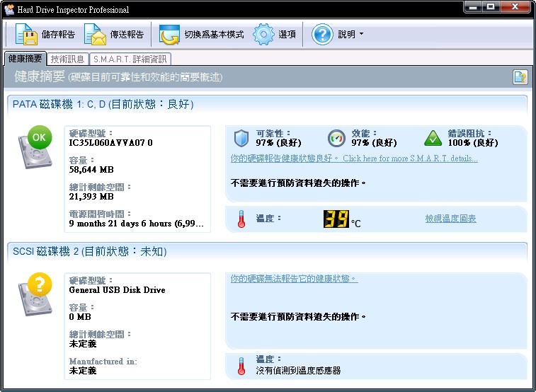Viewport: 536px width, 392px height.
Task: Click the PATA 磁碟機 1 section header
Action: (x=267, y=104)
